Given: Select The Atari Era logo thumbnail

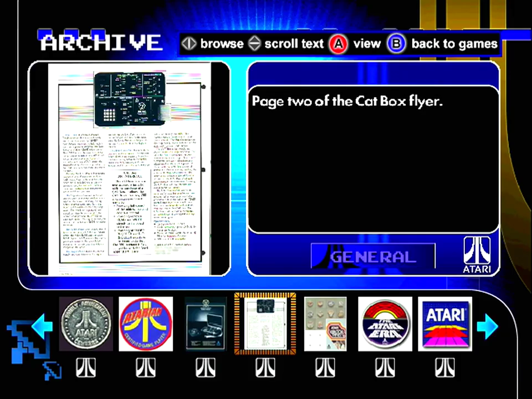Looking at the screenshot, I should click(x=385, y=324).
